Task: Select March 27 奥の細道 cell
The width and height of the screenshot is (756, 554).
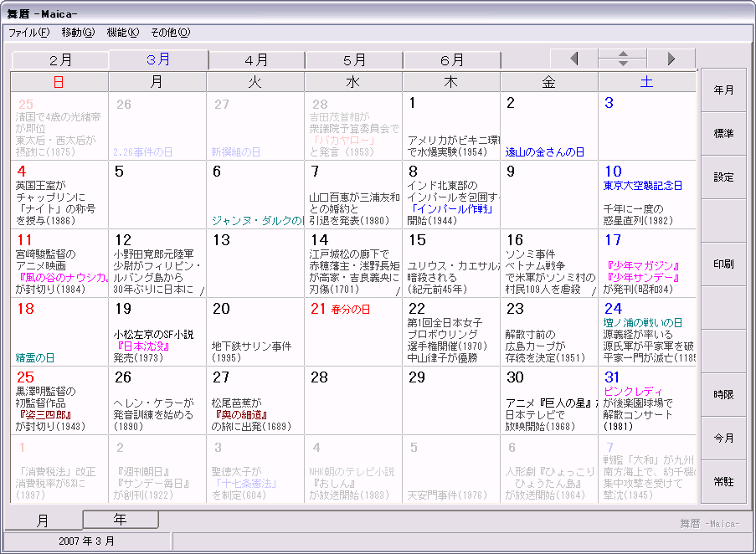Action: pos(255,401)
